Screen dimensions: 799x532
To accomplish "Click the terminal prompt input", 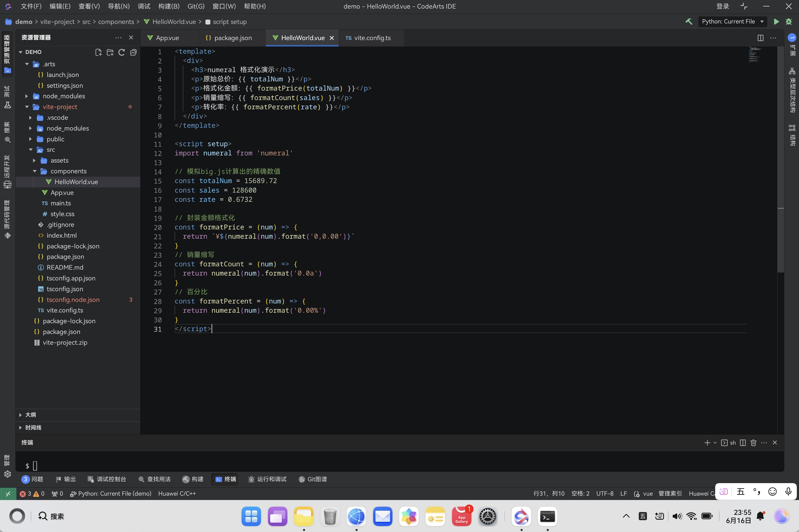I will 35,466.
